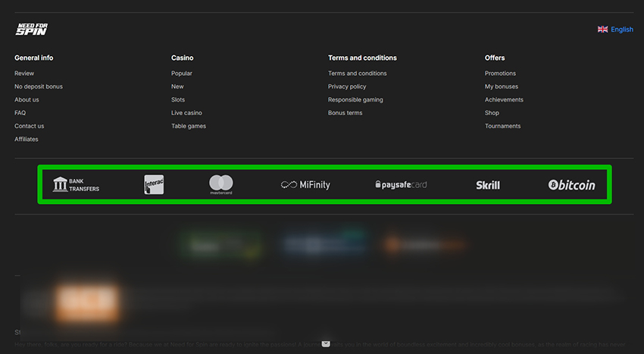
Task: Go to the Achievements page
Action: [x=504, y=100]
